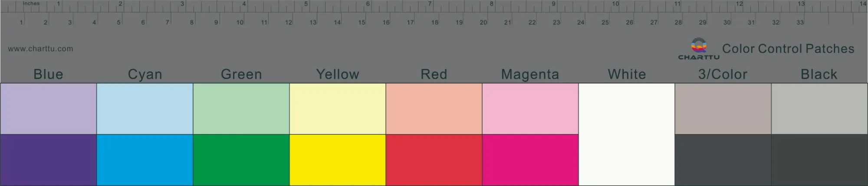Open the www.charttu.com link text

[x=40, y=49]
